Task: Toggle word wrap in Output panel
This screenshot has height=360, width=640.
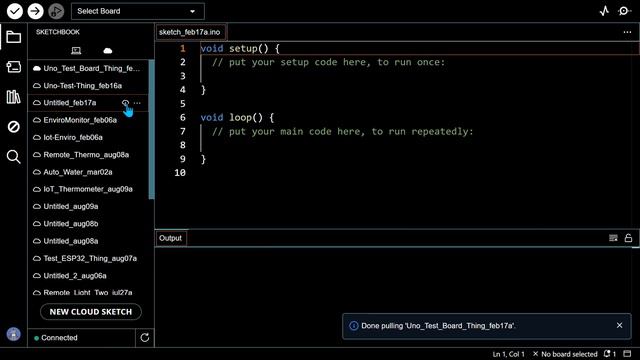Action: (x=613, y=238)
